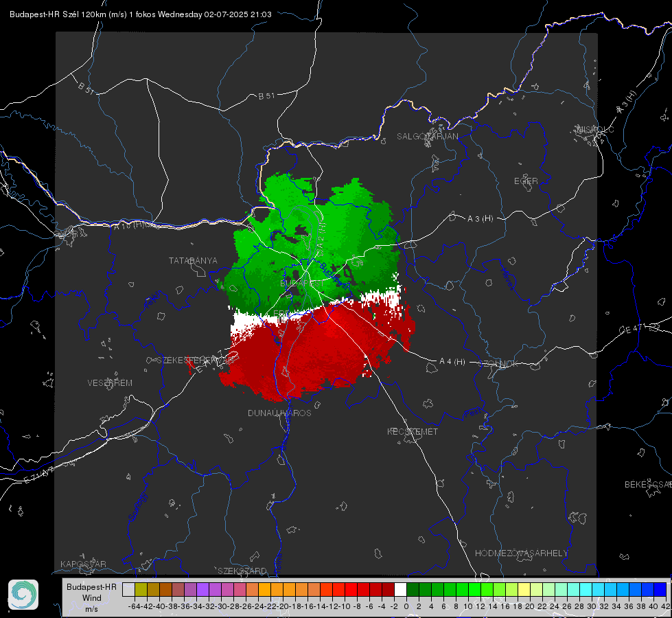Click the SALGÓTARJÁN city label
The height and width of the screenshot is (618, 672).
tap(427, 137)
